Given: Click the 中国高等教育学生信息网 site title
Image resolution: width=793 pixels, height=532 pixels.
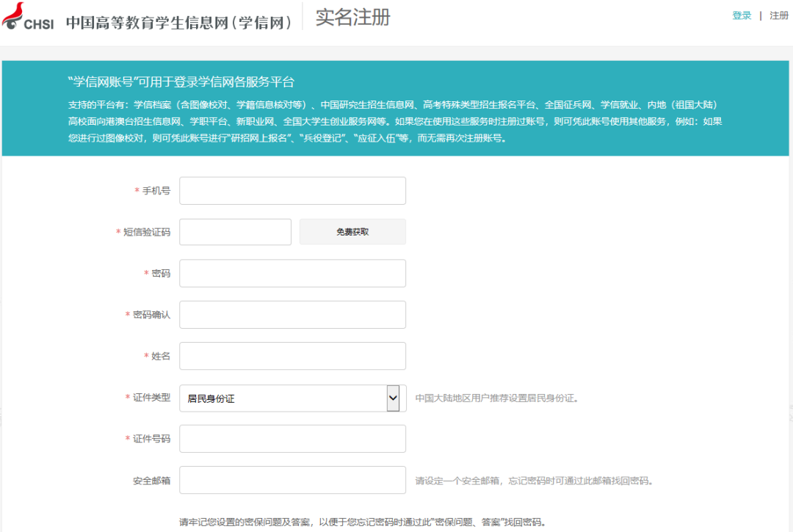Looking at the screenshot, I should click(x=179, y=22).
